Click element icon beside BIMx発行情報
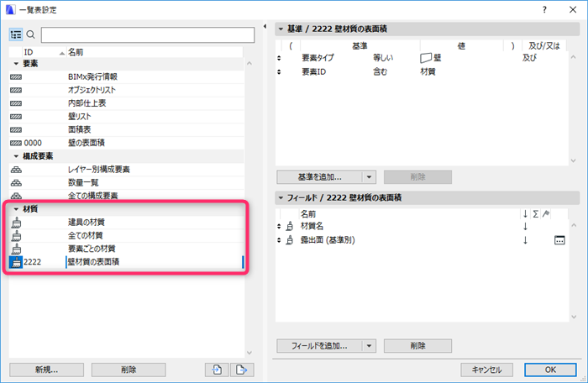 pyautogui.click(x=16, y=77)
